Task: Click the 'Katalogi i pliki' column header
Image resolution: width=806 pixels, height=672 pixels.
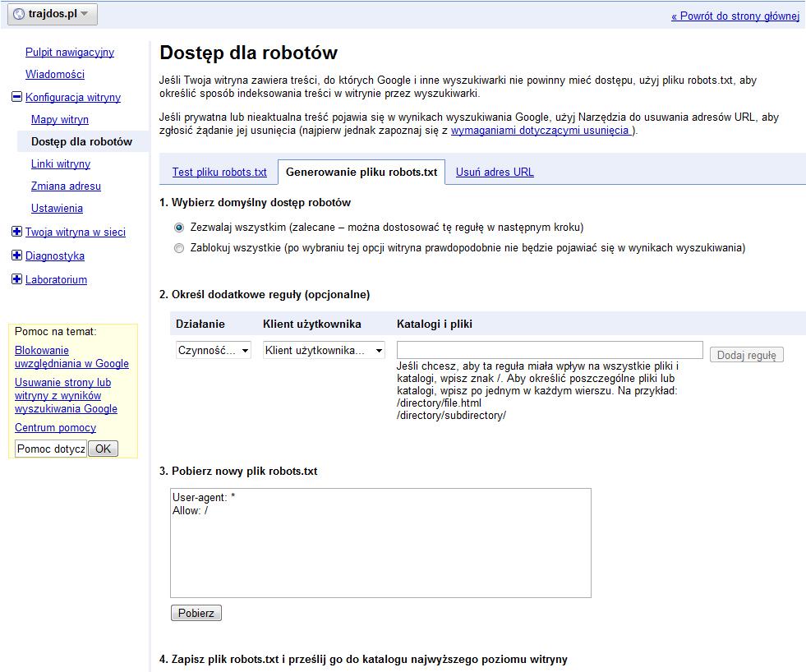Action: (x=435, y=324)
